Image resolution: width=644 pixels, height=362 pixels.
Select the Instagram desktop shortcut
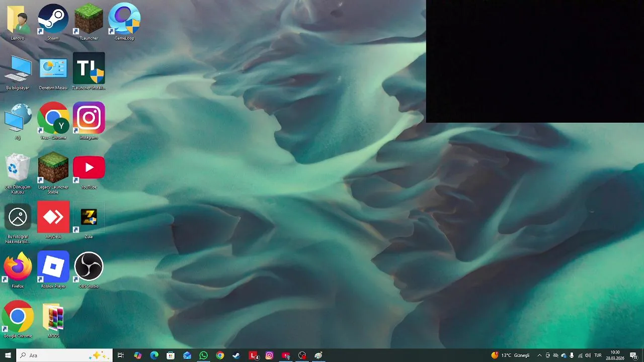coord(89,121)
